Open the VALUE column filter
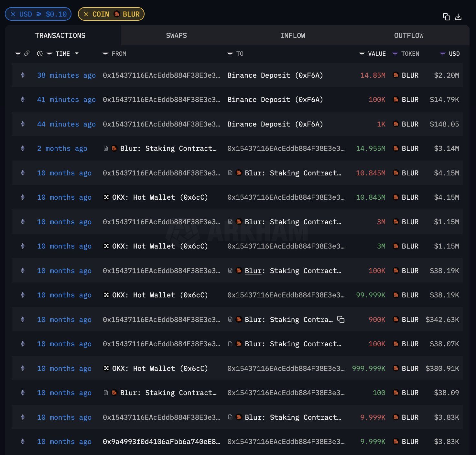Viewport: 476px width, 455px height. 361,54
